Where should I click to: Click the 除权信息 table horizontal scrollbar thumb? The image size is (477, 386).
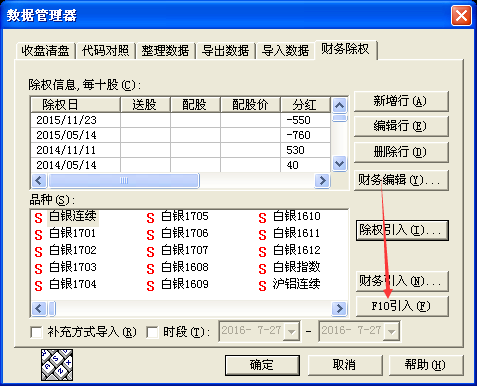pos(124,181)
